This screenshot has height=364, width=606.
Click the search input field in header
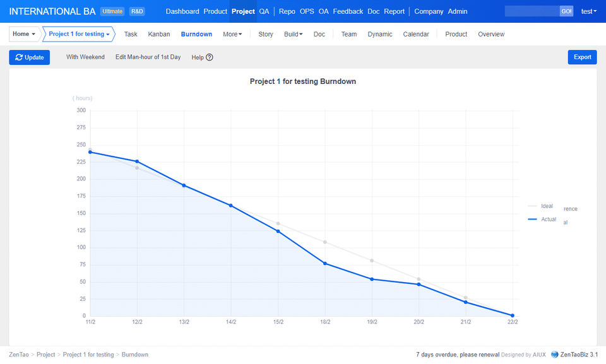pyautogui.click(x=532, y=11)
